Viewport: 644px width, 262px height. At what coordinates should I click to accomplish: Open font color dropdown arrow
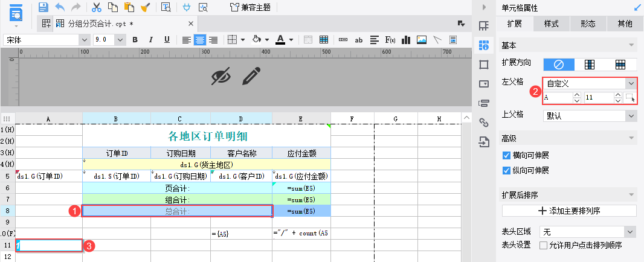[x=291, y=40]
